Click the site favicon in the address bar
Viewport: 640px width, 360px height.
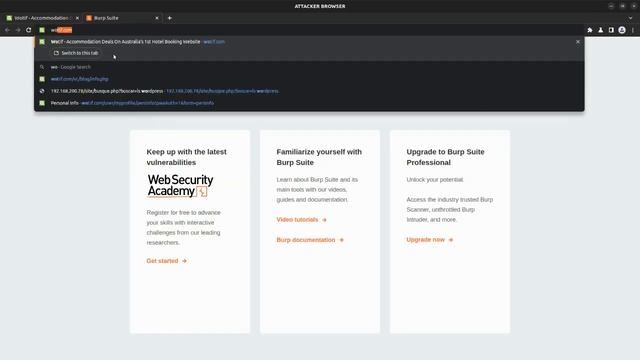pyautogui.click(x=42, y=30)
